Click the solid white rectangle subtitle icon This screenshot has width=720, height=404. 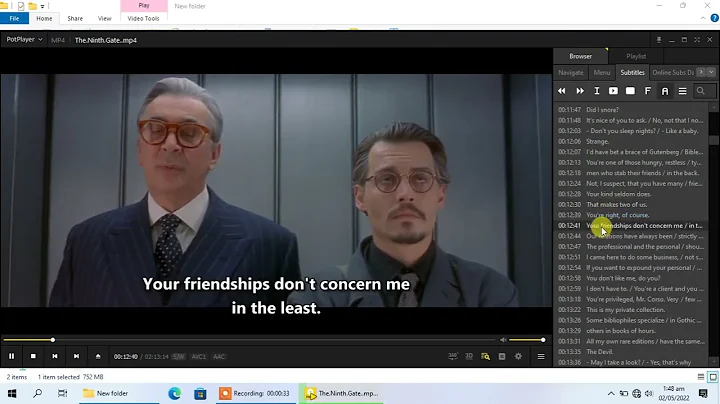pos(630,91)
